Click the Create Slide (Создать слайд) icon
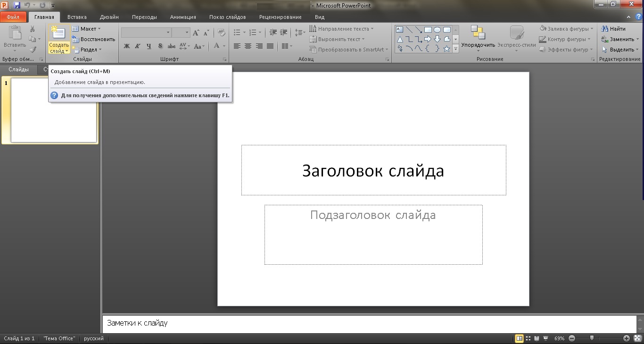The height and width of the screenshot is (344, 644). pos(59,33)
